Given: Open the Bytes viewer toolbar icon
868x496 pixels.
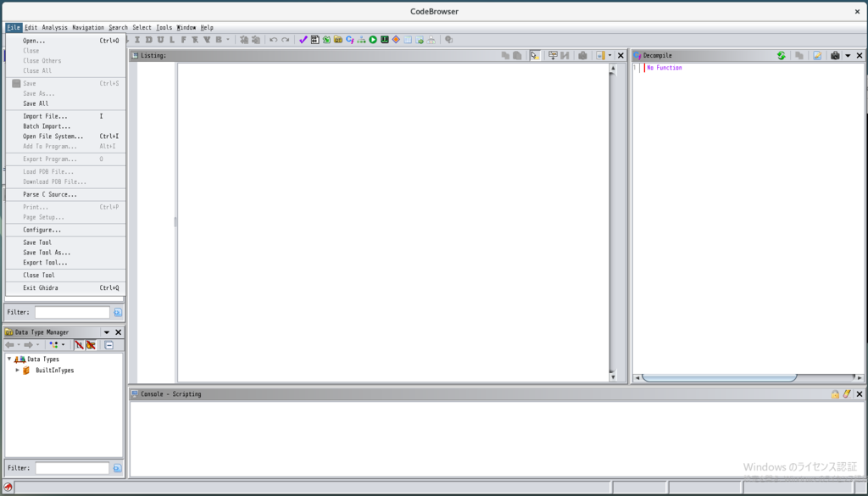Looking at the screenshot, I should 315,40.
